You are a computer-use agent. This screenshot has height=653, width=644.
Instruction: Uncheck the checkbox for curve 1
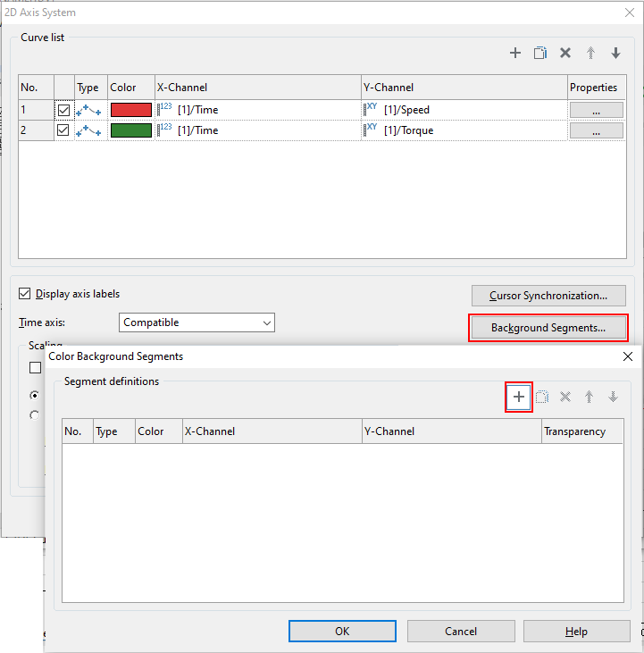click(x=63, y=111)
